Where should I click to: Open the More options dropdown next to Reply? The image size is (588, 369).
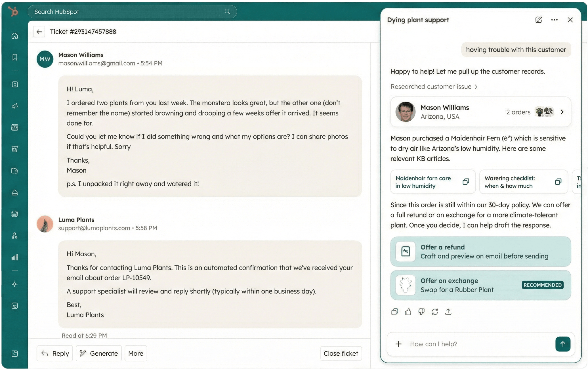[x=136, y=353]
